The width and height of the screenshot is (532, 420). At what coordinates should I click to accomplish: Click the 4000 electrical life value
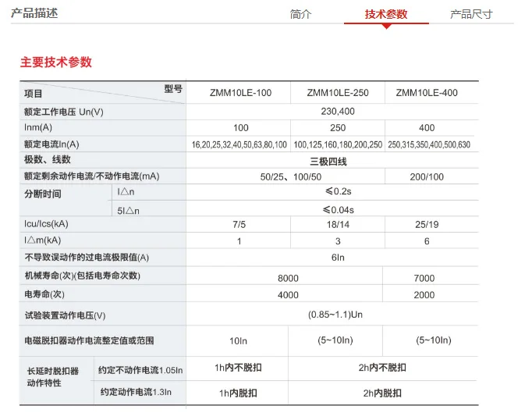pyautogui.click(x=288, y=295)
